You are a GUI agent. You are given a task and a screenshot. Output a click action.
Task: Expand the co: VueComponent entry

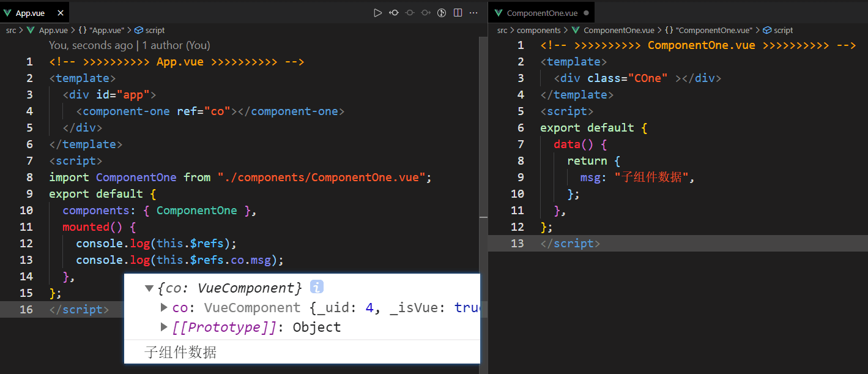(x=164, y=307)
